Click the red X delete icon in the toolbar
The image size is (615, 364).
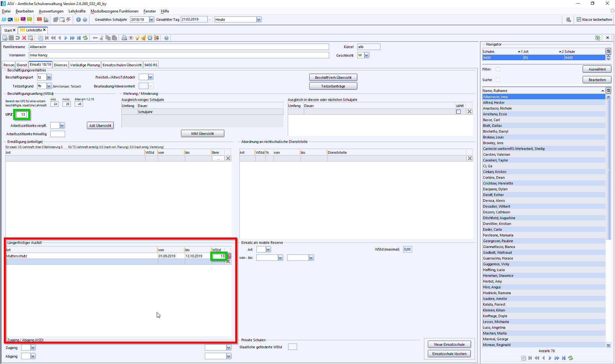(x=24, y=38)
